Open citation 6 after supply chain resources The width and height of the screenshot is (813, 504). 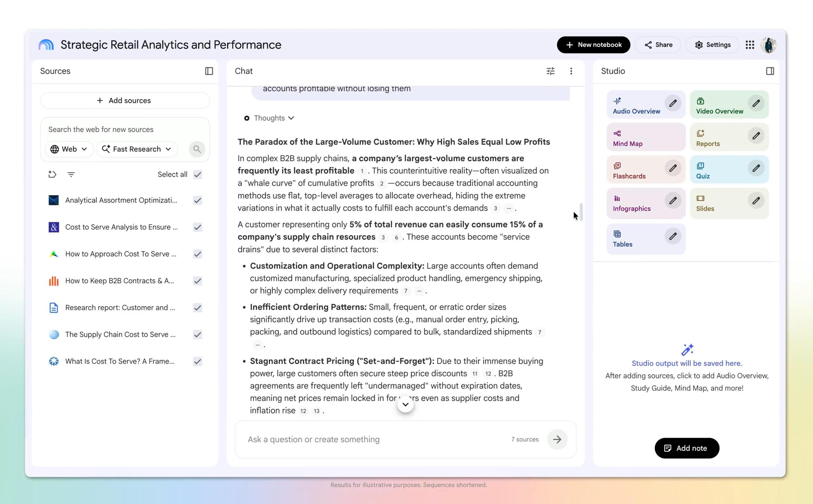pyautogui.click(x=396, y=237)
